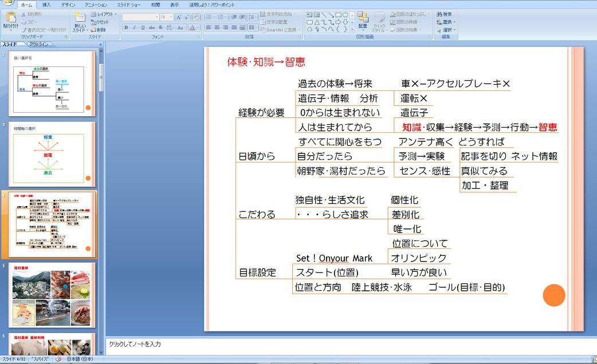The height and width of the screenshot is (364, 597).
Task: Open 図形の塗りつぶし shape fill color
Action: 410,14
